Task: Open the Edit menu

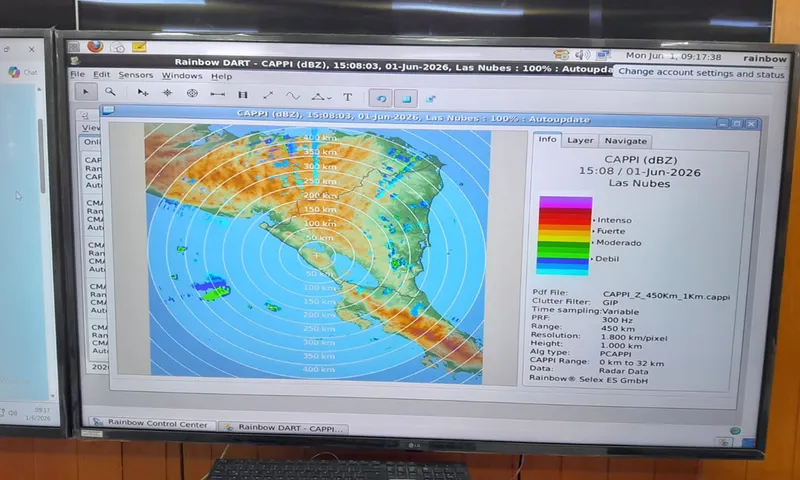Action: (x=102, y=74)
